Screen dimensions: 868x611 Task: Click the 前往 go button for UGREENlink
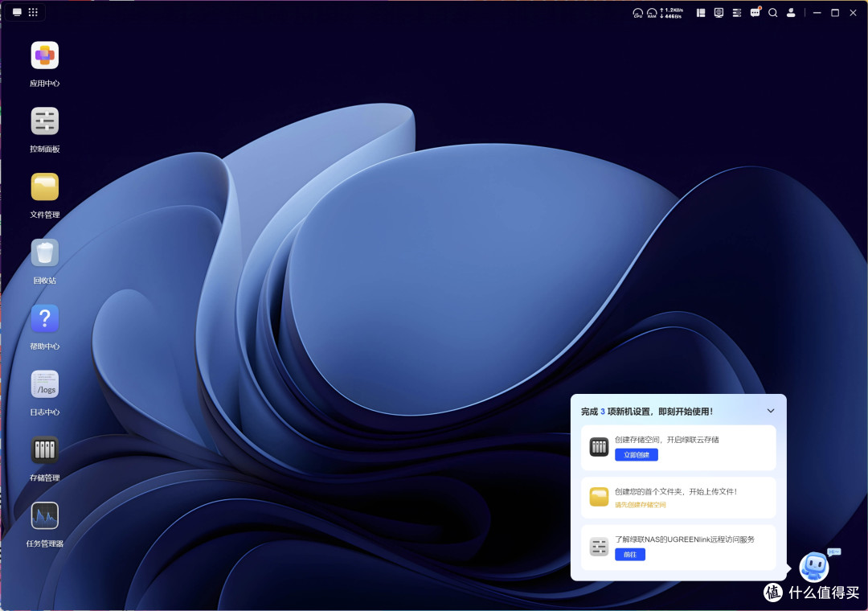630,555
